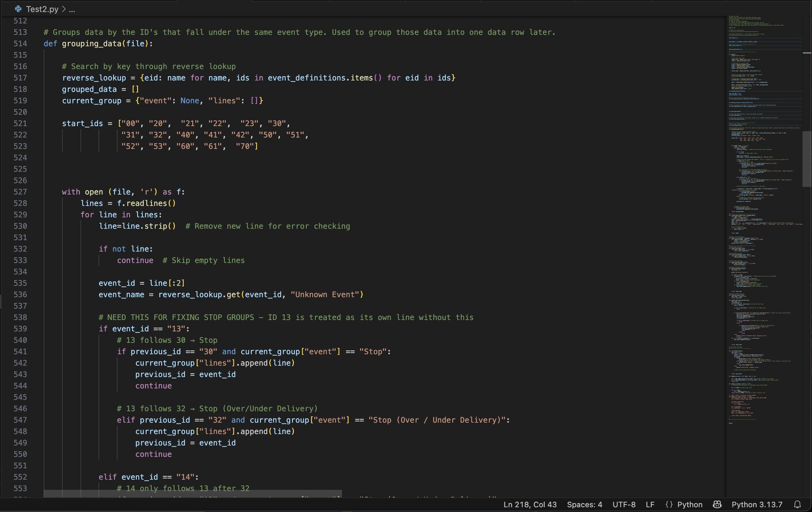Place cursor on 'grouping_data' function name
The width and height of the screenshot is (812, 512).
tap(92, 44)
